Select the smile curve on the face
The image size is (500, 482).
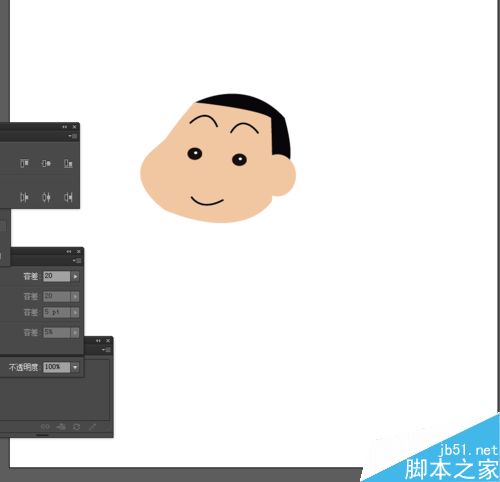point(207,203)
